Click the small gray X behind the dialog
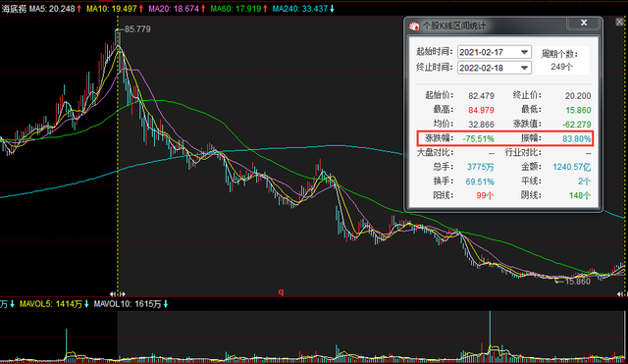Image resolution: width=628 pixels, height=364 pixels. point(619,22)
